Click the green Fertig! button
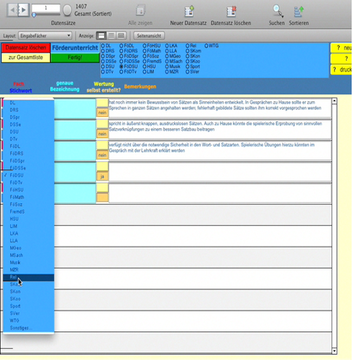 (x=75, y=57)
